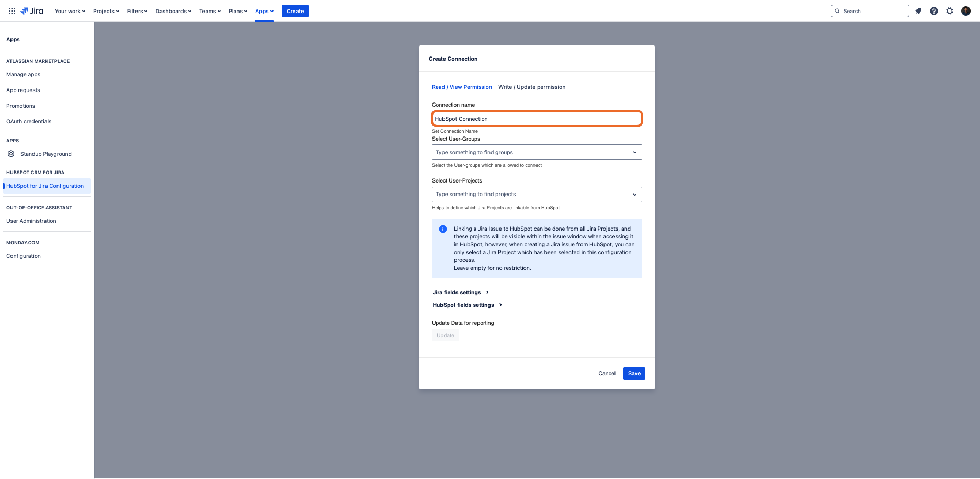This screenshot has height=479, width=980.
Task: Open the Select User-Groups dropdown
Action: point(537,152)
